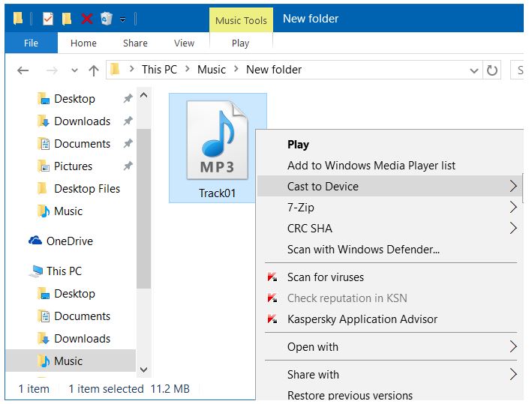
Task: Switch to the Play ribbon tab
Action: (240, 43)
